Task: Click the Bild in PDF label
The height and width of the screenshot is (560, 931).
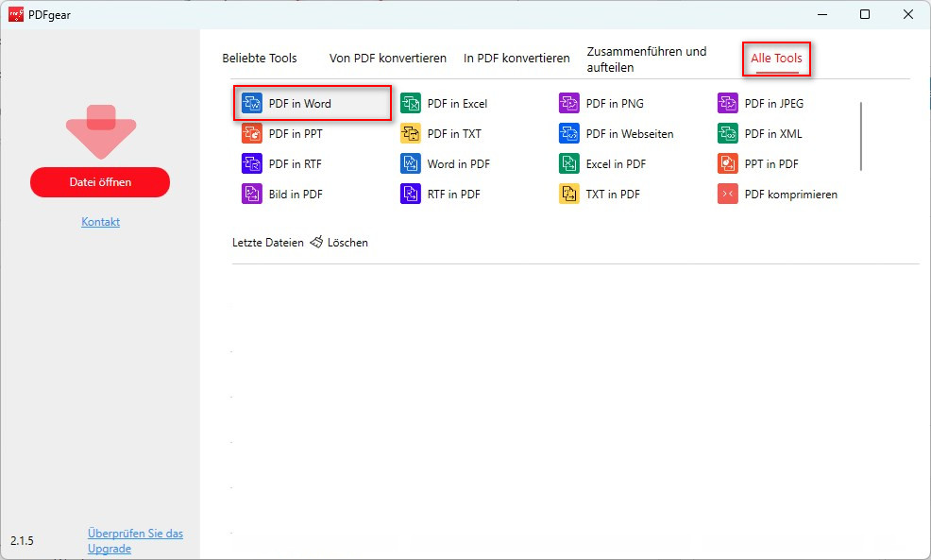Action: click(x=296, y=195)
